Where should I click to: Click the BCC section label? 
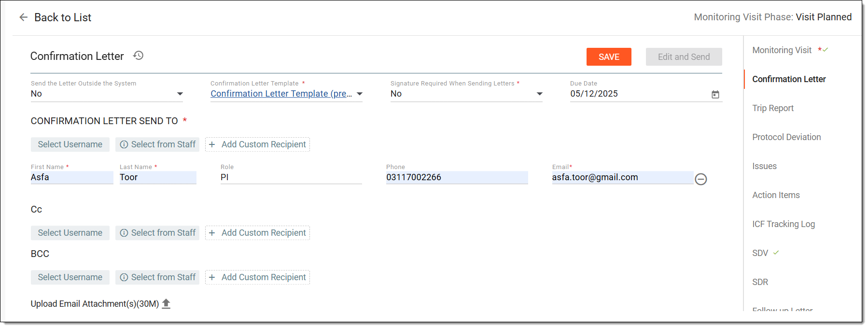(40, 254)
